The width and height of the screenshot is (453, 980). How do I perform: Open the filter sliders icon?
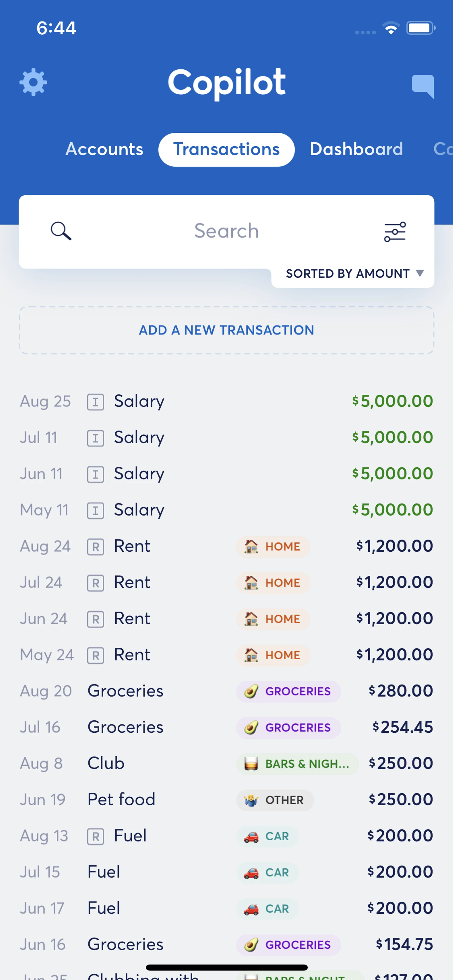tap(395, 232)
